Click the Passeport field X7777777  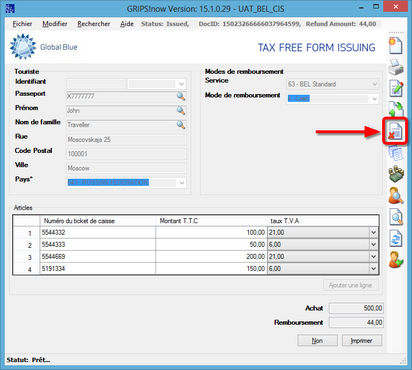click(126, 96)
